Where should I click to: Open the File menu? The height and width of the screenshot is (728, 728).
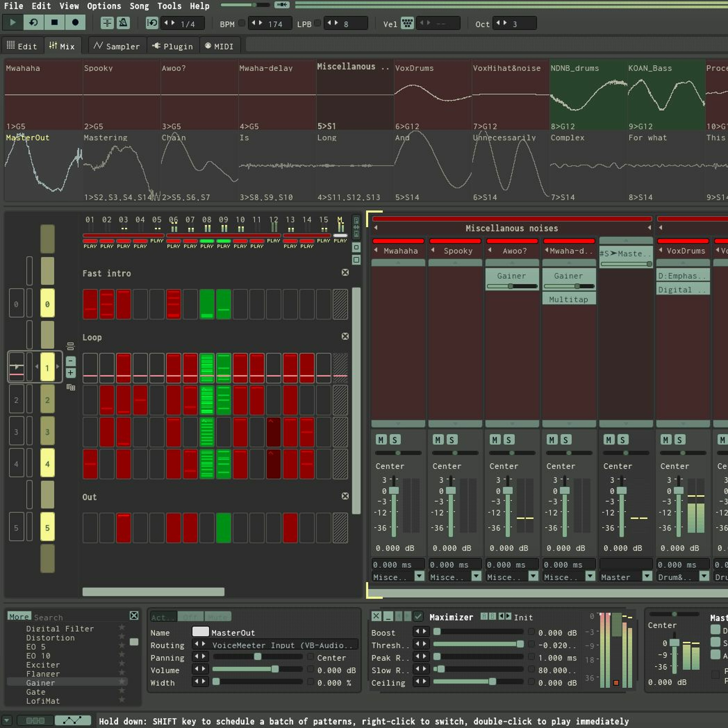(x=14, y=6)
